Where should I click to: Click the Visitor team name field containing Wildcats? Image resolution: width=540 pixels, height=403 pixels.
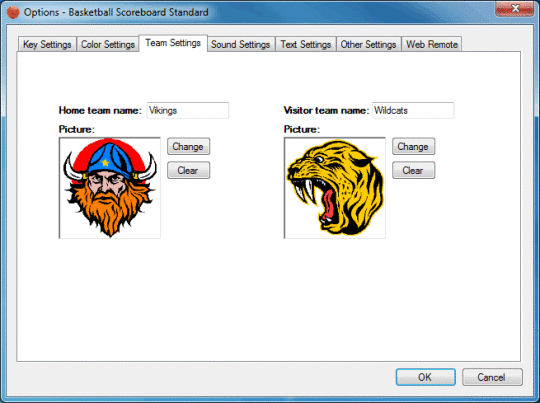(413, 110)
